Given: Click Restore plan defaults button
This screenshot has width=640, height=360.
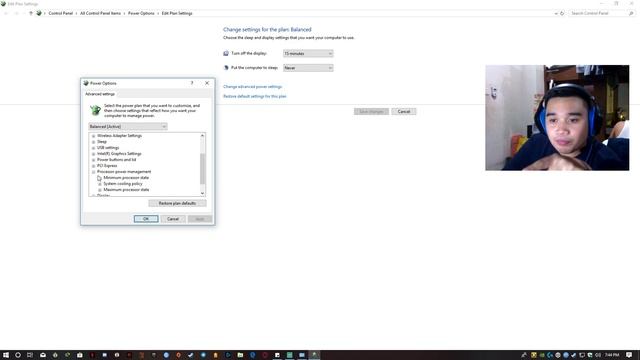Looking at the screenshot, I should click(x=177, y=203).
